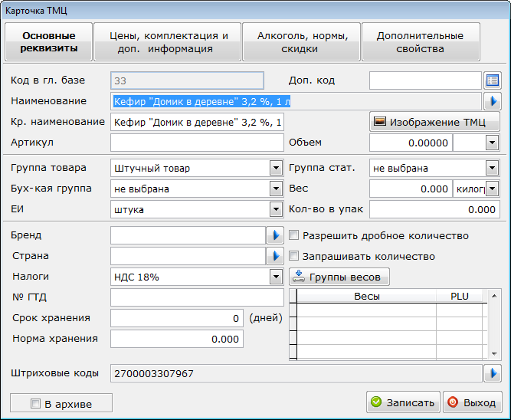Open the Дополнительные свойства tab
511x420 pixels.
point(421,41)
